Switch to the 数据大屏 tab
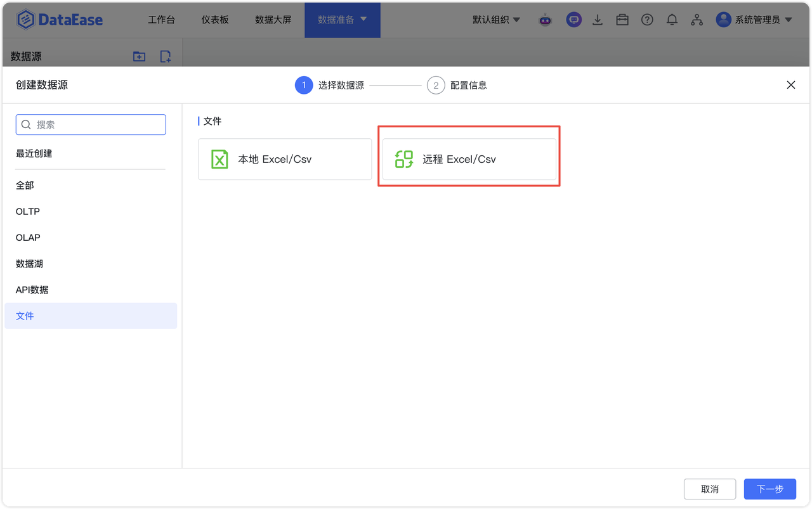Viewport: 812px width, 509px height. [273, 20]
